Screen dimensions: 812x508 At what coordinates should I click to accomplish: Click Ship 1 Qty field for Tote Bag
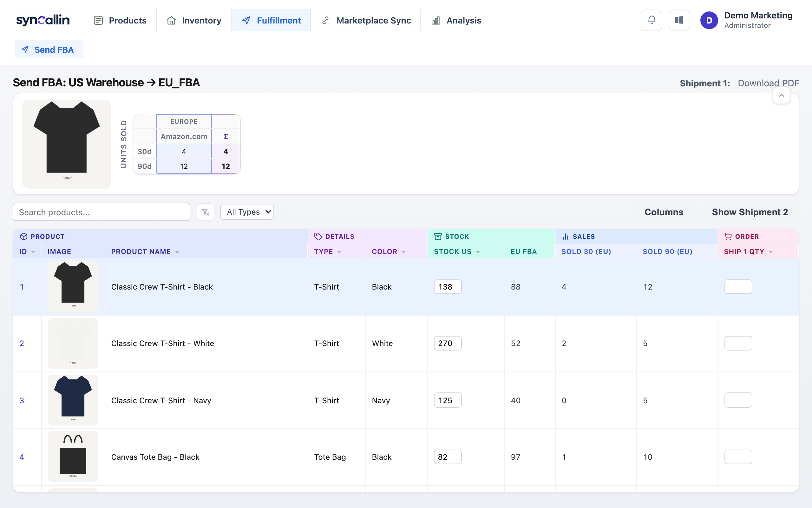pyautogui.click(x=738, y=457)
